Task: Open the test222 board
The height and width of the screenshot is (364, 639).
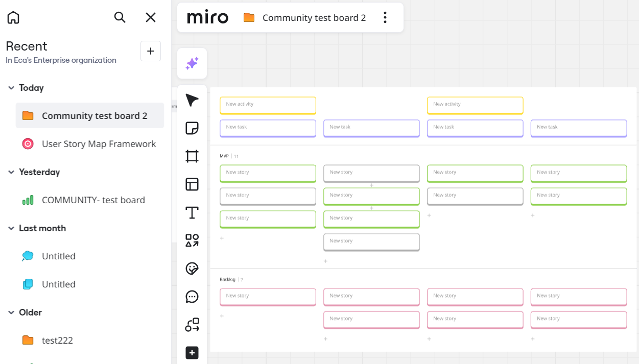Action: pyautogui.click(x=90, y=340)
